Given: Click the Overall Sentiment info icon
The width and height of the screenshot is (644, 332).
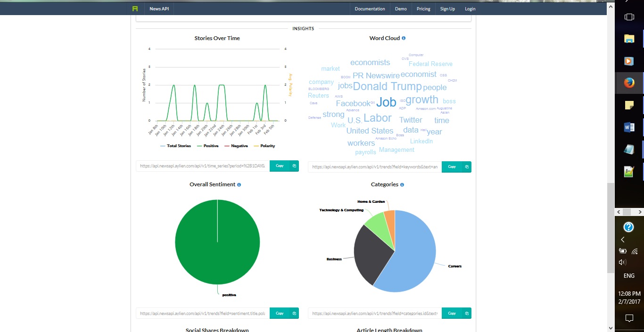Looking at the screenshot, I should pos(238,184).
